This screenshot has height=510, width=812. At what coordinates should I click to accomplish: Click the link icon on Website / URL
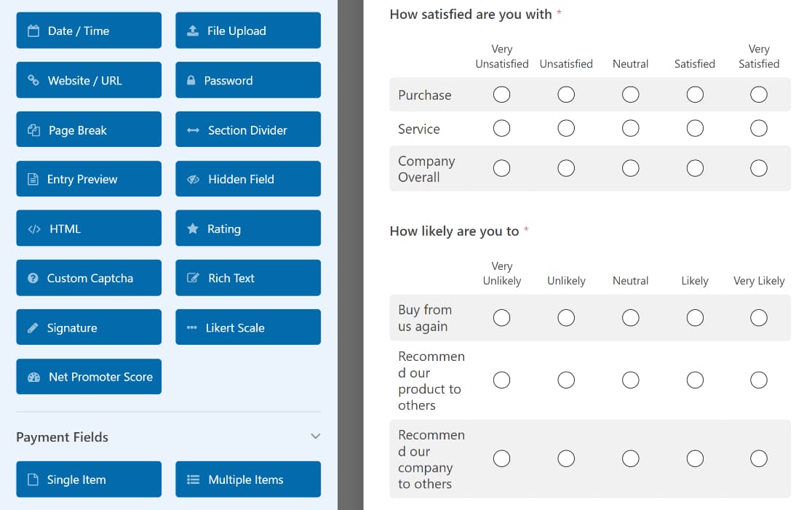pyautogui.click(x=33, y=80)
